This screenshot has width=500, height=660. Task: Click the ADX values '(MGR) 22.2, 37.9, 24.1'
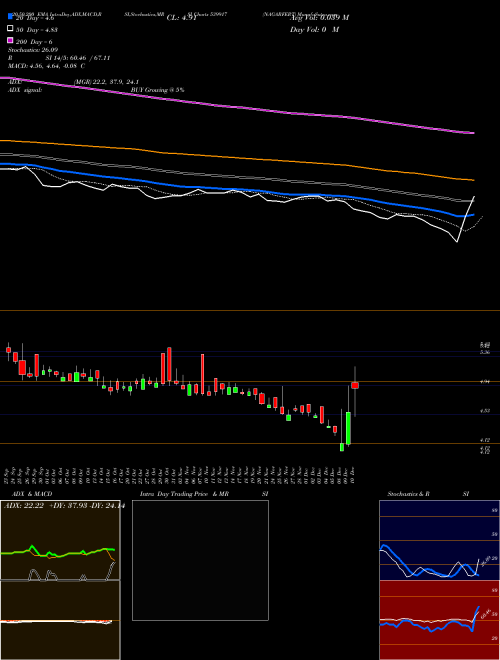point(106,82)
